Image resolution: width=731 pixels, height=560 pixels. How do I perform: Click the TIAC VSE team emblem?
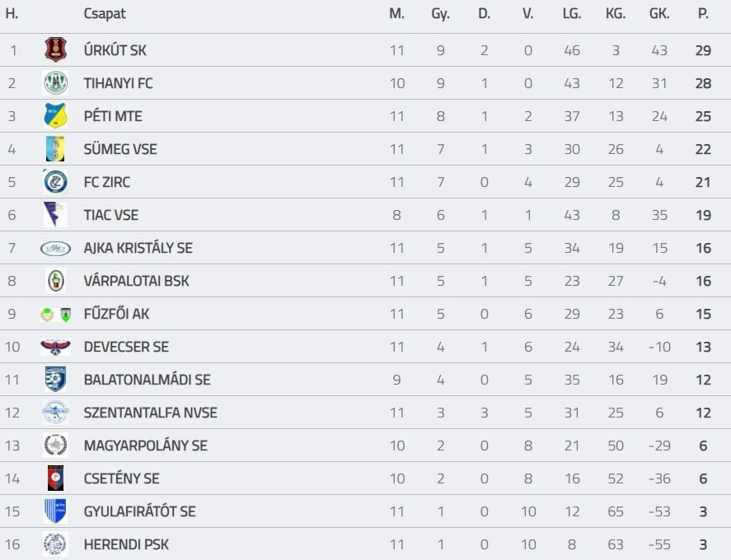pyautogui.click(x=55, y=215)
